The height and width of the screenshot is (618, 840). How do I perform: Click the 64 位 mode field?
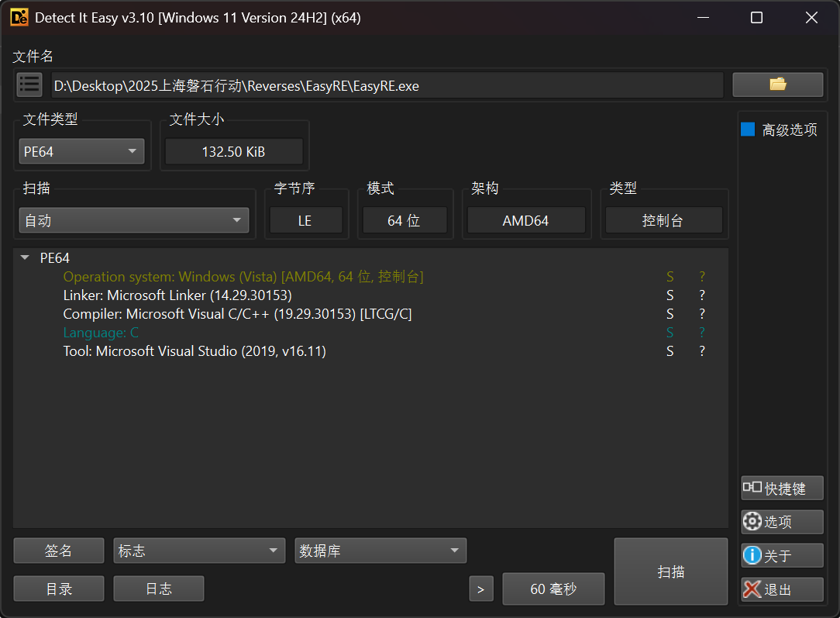point(404,220)
